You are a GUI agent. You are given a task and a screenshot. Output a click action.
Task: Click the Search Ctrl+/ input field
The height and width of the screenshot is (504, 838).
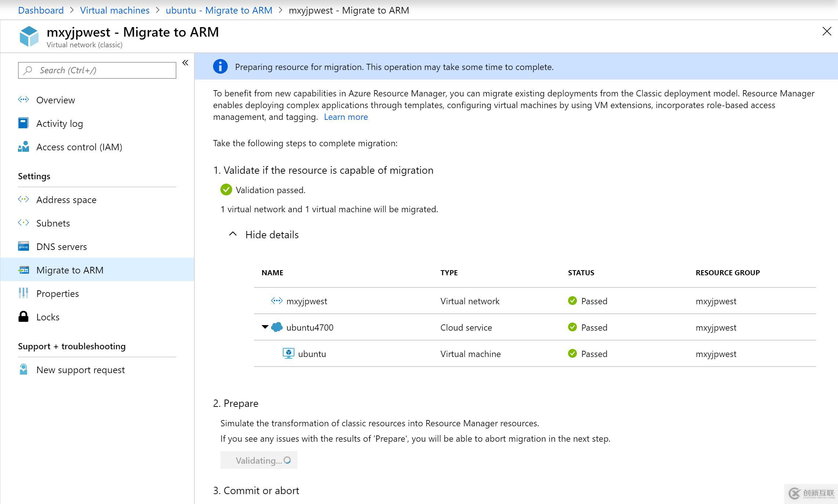[x=98, y=71]
